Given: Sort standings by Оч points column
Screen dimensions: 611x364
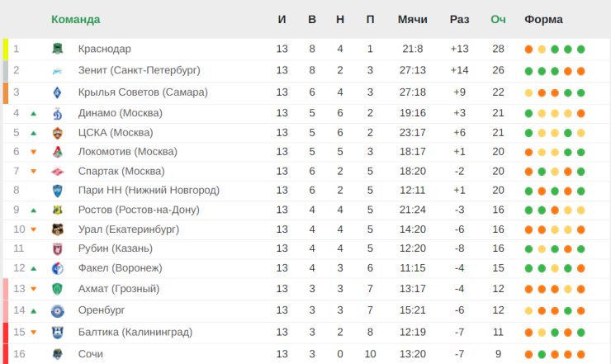Looking at the screenshot, I should click(498, 20).
